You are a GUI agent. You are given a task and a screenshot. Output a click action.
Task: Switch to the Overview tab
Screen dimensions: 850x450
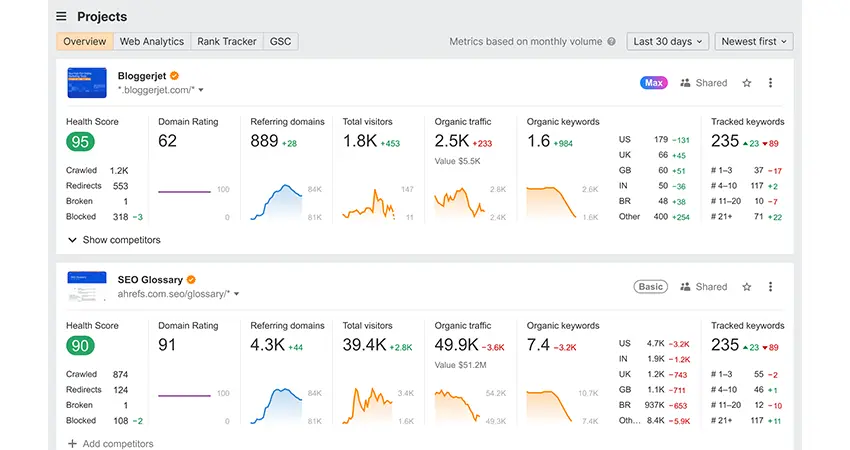click(x=85, y=41)
